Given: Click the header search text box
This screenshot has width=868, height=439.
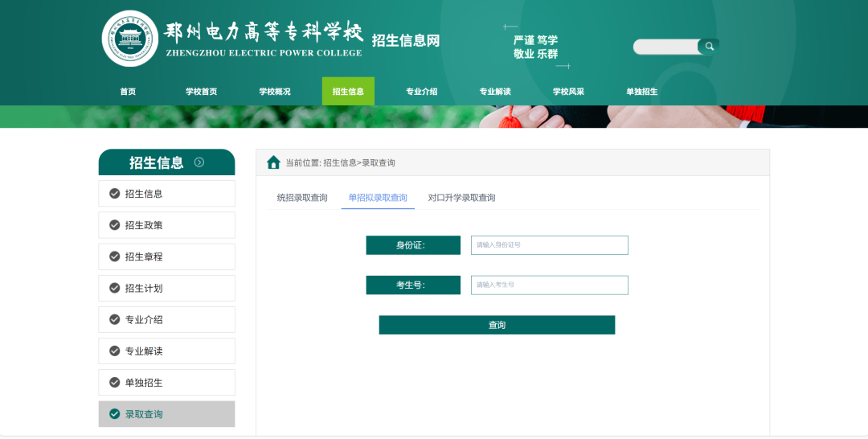Looking at the screenshot, I should coord(665,47).
